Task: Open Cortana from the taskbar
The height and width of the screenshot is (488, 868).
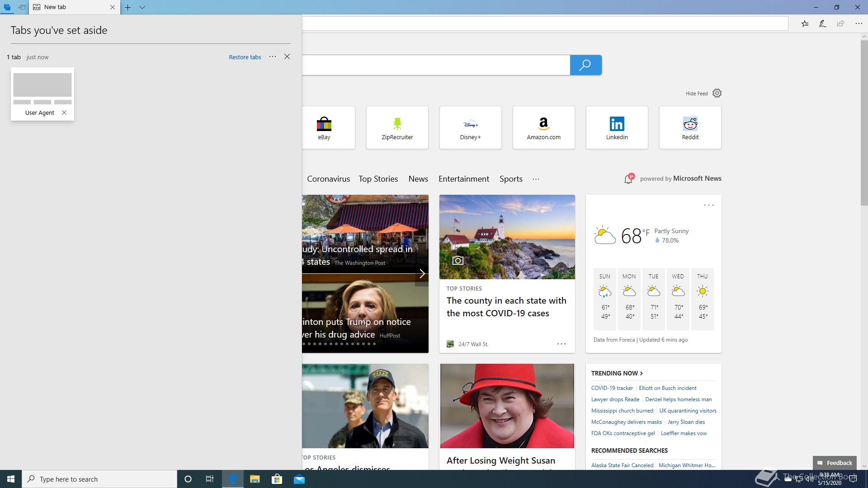Action: 188,479
